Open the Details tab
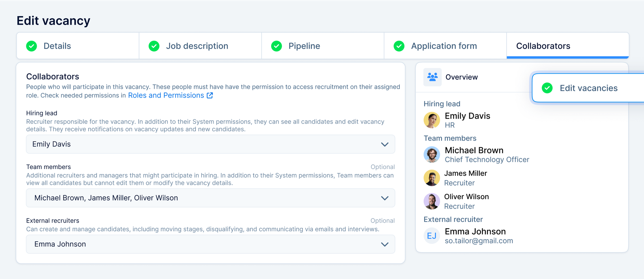The width and height of the screenshot is (644, 279). [78, 46]
